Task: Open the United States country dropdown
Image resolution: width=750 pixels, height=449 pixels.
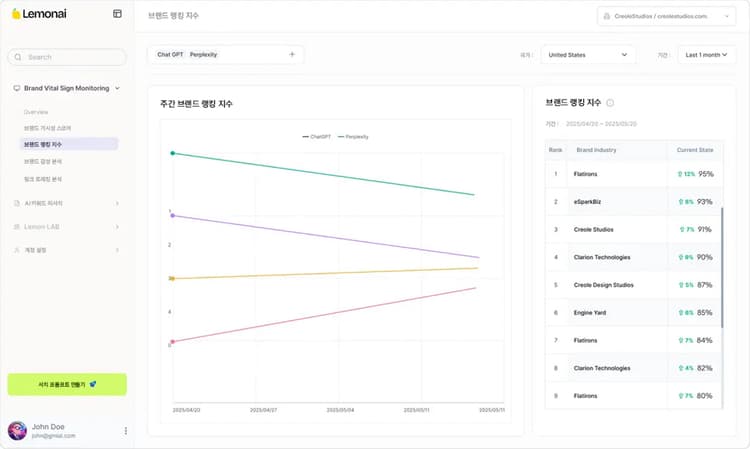Action: click(x=587, y=55)
